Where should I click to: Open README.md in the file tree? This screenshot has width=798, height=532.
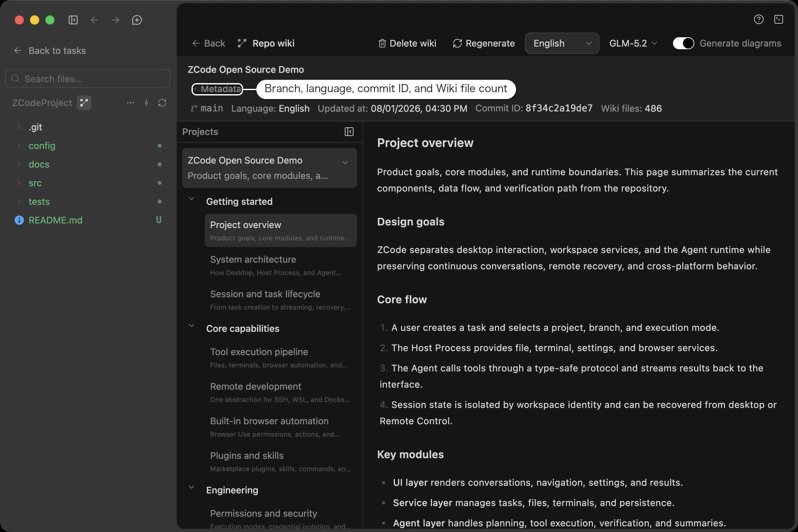tap(55, 220)
